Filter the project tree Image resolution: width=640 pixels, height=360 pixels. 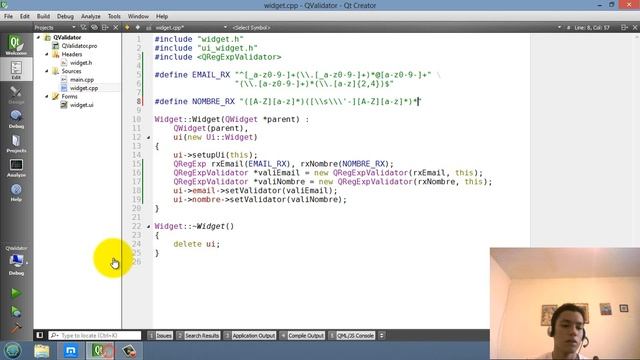(x=83, y=27)
